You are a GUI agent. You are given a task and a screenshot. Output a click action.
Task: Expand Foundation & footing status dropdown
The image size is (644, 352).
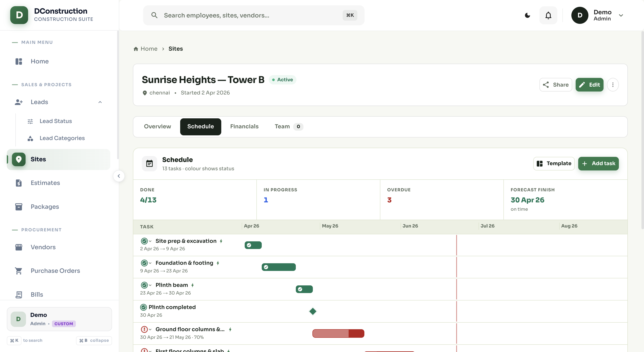pyautogui.click(x=150, y=263)
